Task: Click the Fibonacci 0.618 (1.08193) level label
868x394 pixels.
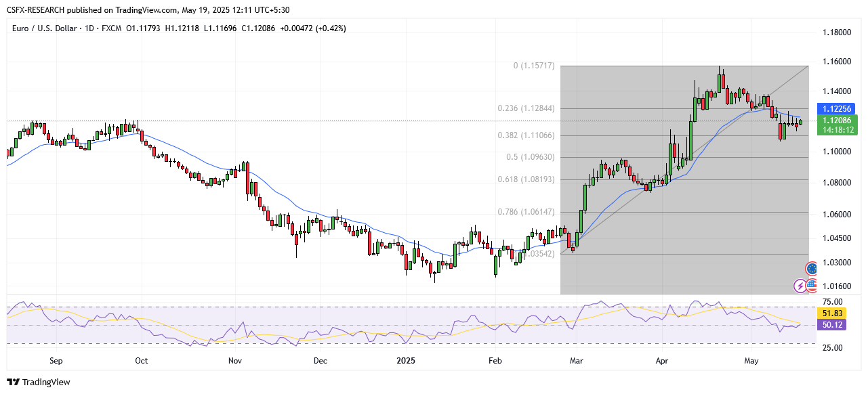Action: tap(526, 179)
